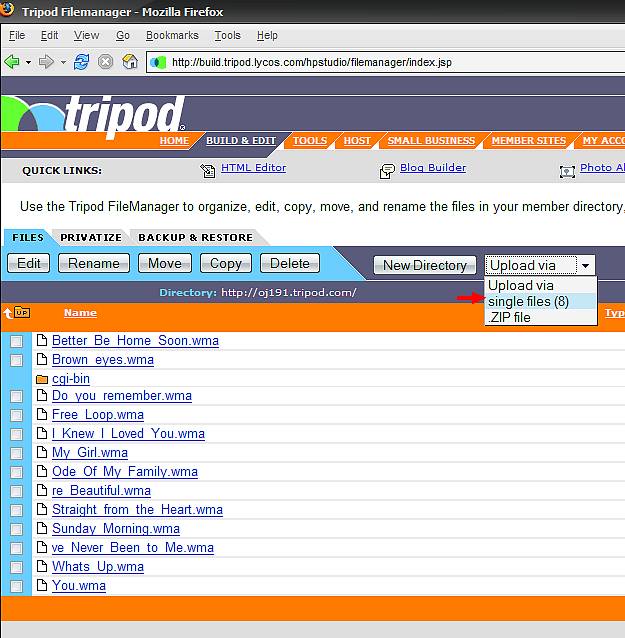The width and height of the screenshot is (625, 638).
Task: Open the Bookmarks menu
Action: 173,35
